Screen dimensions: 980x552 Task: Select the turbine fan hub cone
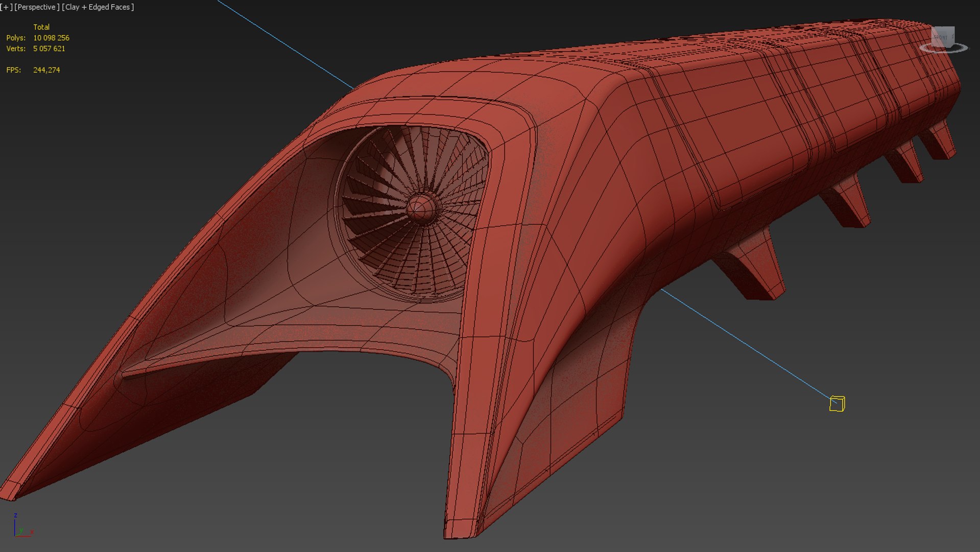(x=422, y=209)
